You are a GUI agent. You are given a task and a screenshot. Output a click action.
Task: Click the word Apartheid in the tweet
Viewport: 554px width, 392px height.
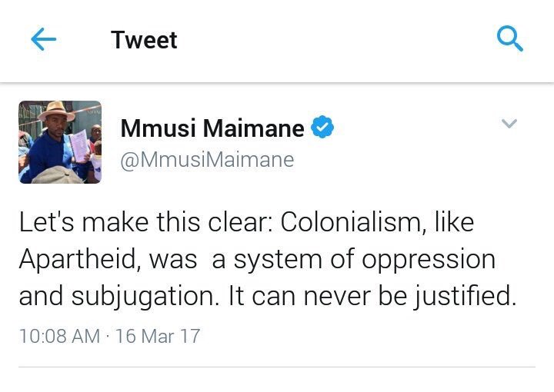click(x=78, y=260)
